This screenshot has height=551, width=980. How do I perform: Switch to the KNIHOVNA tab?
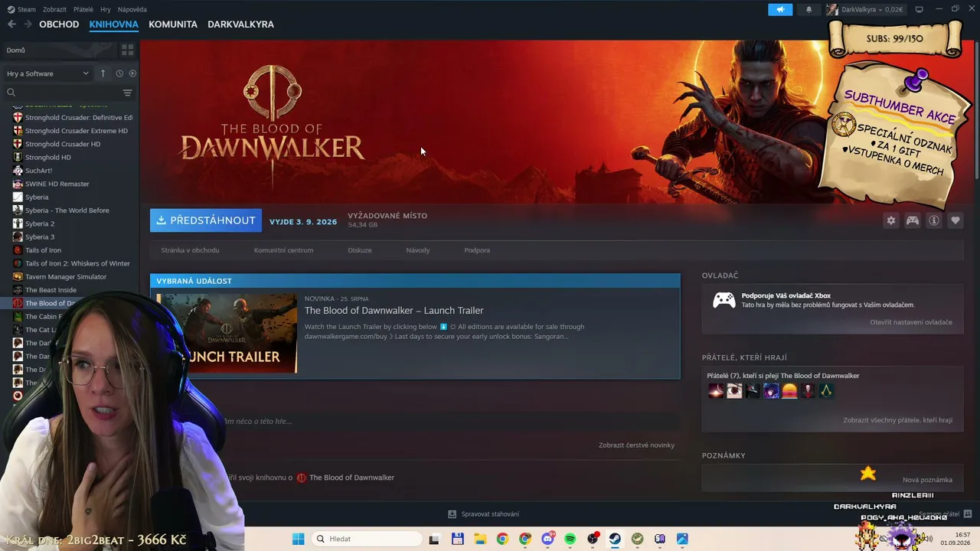[x=113, y=24]
